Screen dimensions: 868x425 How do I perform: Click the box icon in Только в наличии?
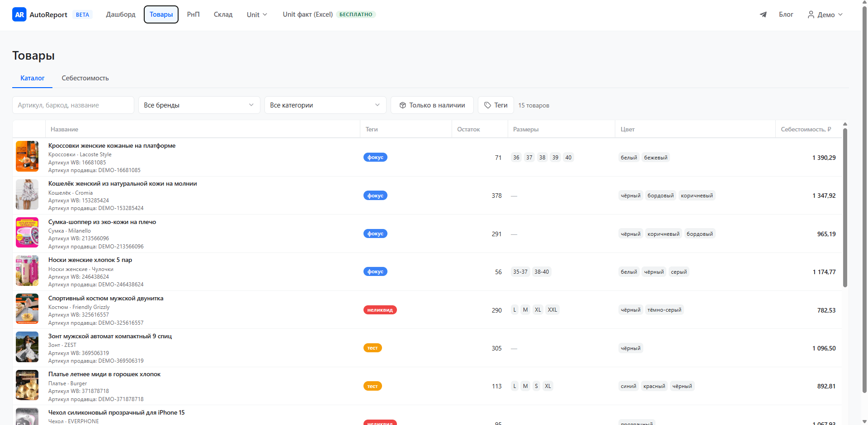(402, 105)
